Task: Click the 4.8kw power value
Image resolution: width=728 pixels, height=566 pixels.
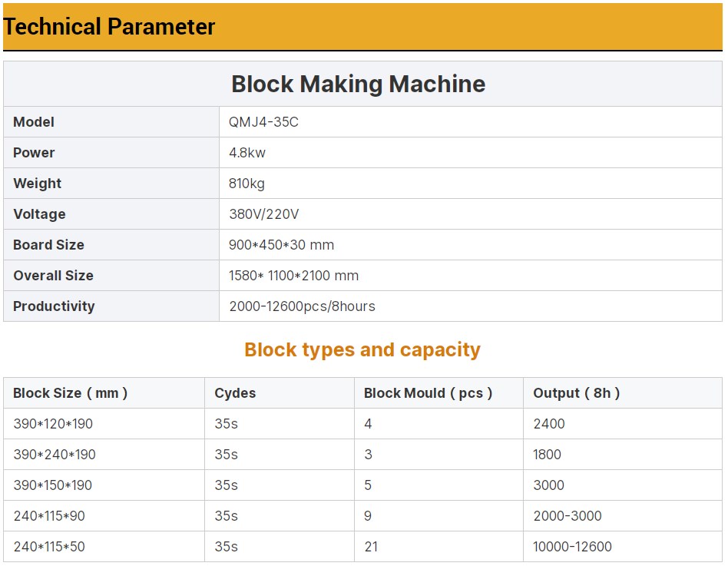Action: click(x=247, y=153)
